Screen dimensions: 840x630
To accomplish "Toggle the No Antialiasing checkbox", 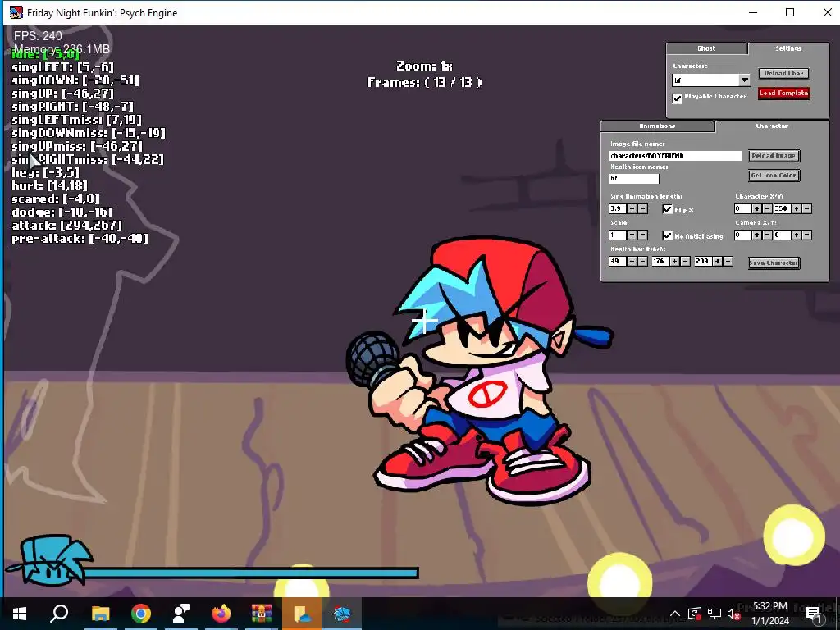I will [668, 235].
